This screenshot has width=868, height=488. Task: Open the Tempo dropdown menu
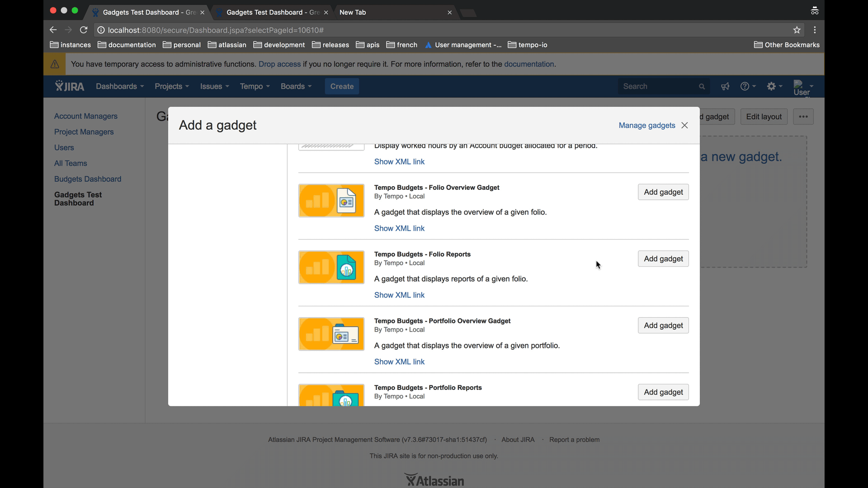(255, 86)
